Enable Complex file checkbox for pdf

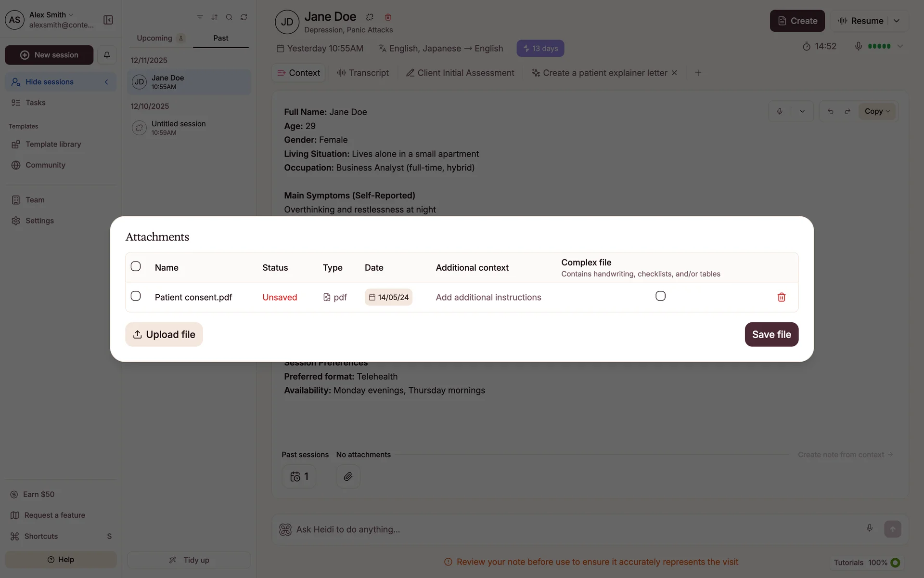click(660, 296)
